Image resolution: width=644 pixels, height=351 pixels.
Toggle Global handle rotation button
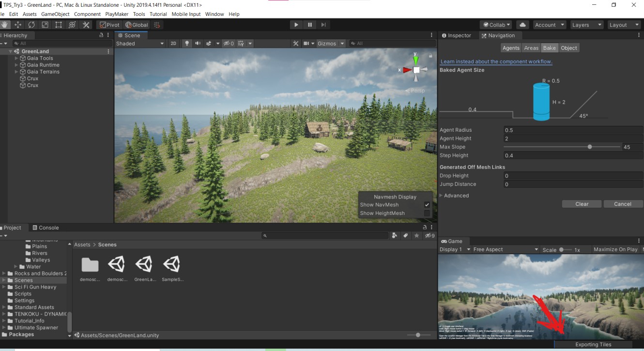coord(137,25)
